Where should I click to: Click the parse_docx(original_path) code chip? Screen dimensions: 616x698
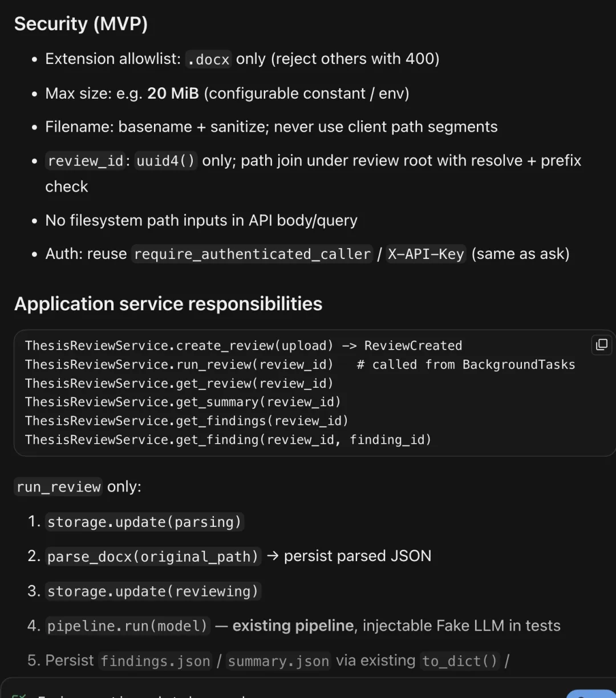[x=153, y=556]
